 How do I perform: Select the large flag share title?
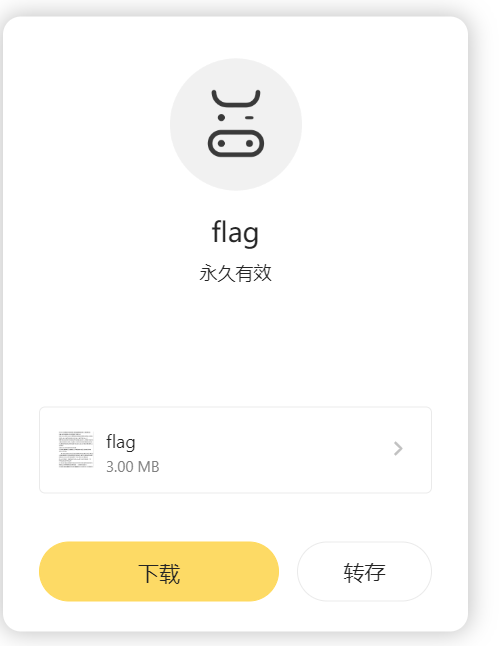[x=235, y=233]
